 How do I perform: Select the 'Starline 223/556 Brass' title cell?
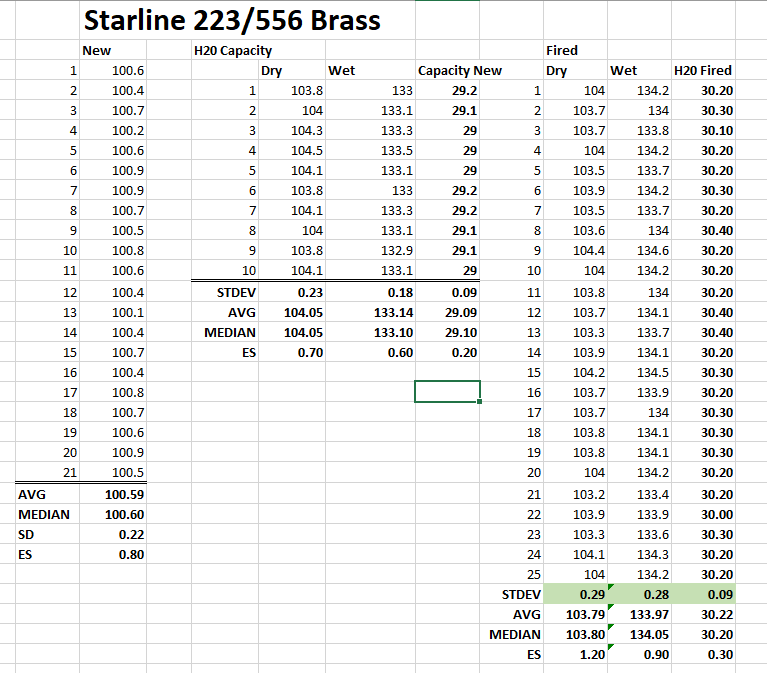coord(232,21)
